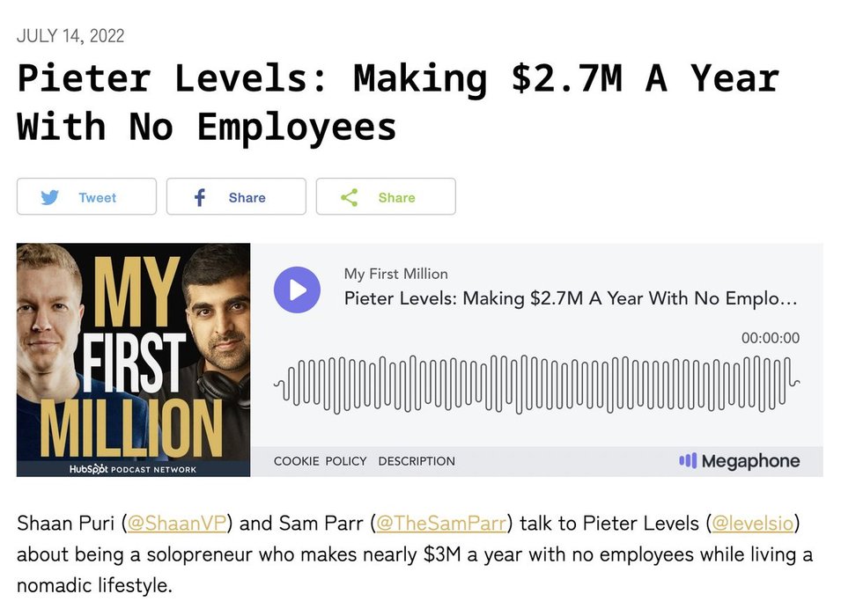Click the episode title in the player
Screen dimensions: 841x616
(x=571, y=298)
